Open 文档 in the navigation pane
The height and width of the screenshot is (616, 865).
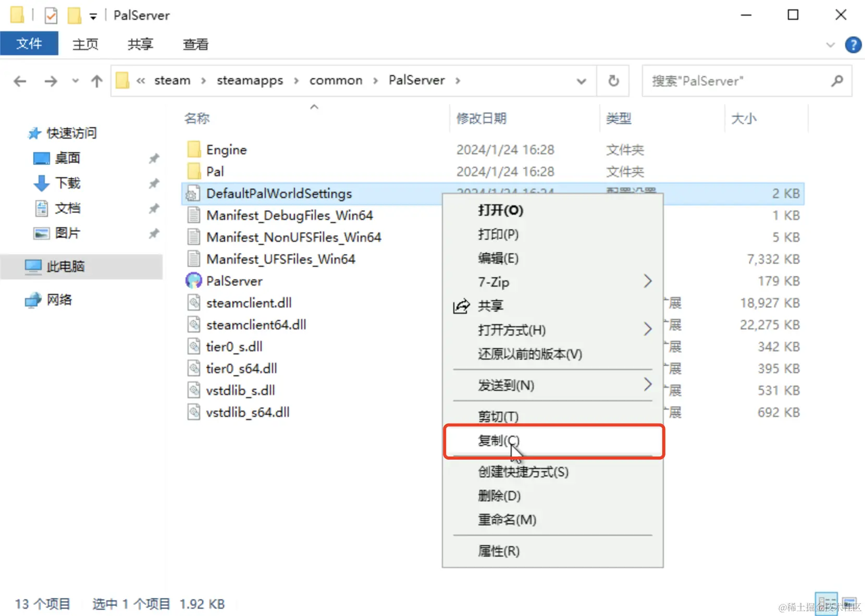point(68,208)
